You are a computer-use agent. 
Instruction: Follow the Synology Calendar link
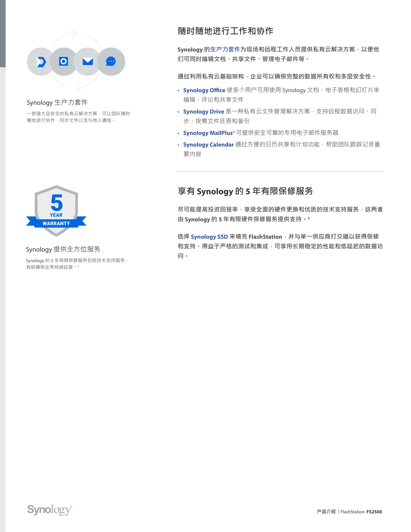pos(208,145)
